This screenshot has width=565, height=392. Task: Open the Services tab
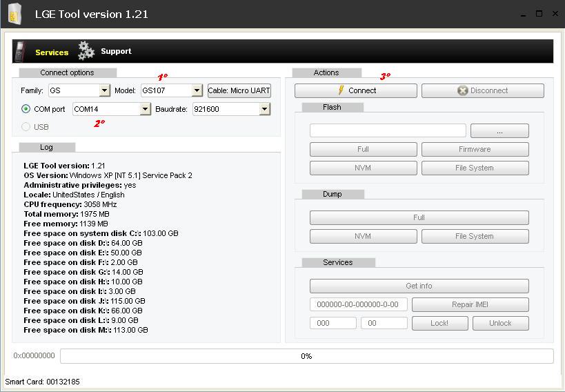point(52,52)
